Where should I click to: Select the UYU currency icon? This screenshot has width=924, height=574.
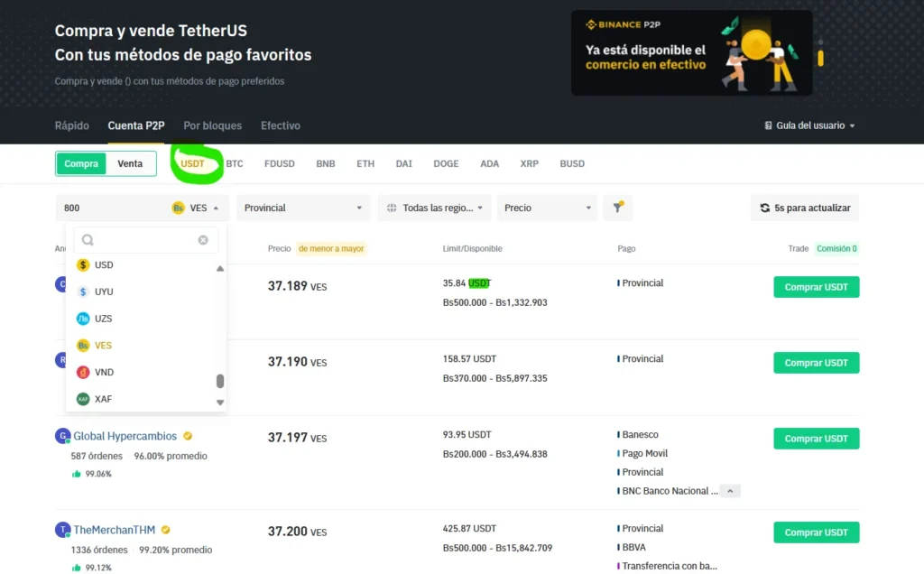point(83,292)
